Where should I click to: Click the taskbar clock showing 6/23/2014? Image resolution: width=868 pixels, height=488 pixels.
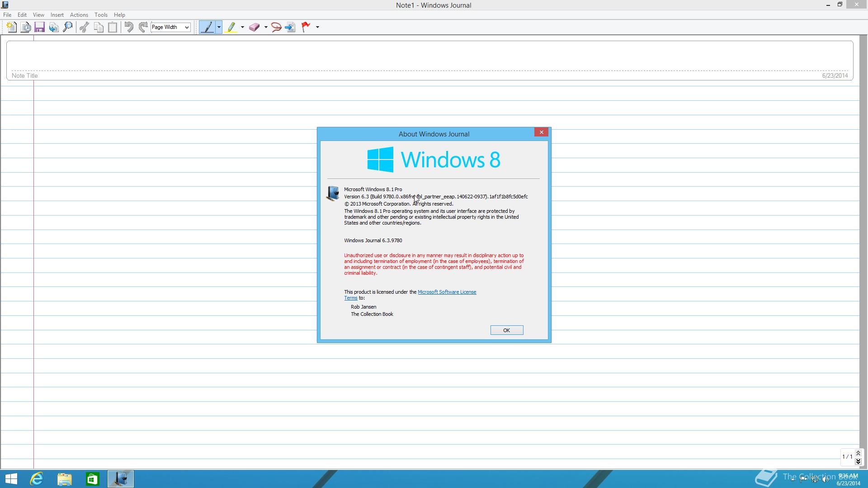[848, 479]
